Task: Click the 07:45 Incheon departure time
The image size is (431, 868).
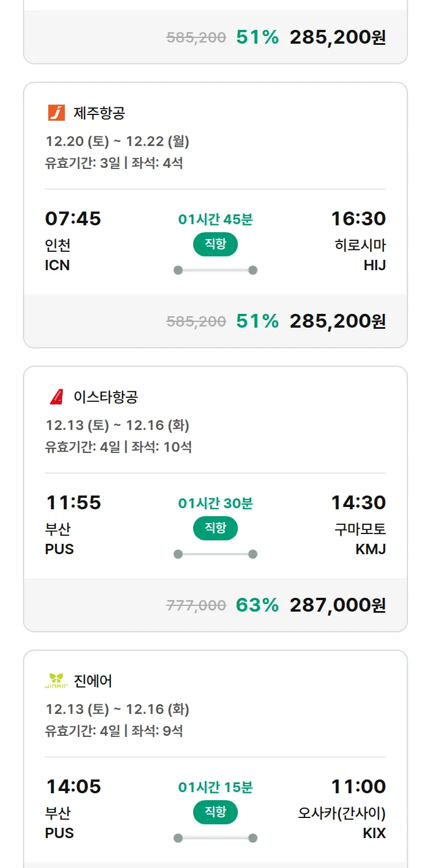Action: [x=73, y=218]
